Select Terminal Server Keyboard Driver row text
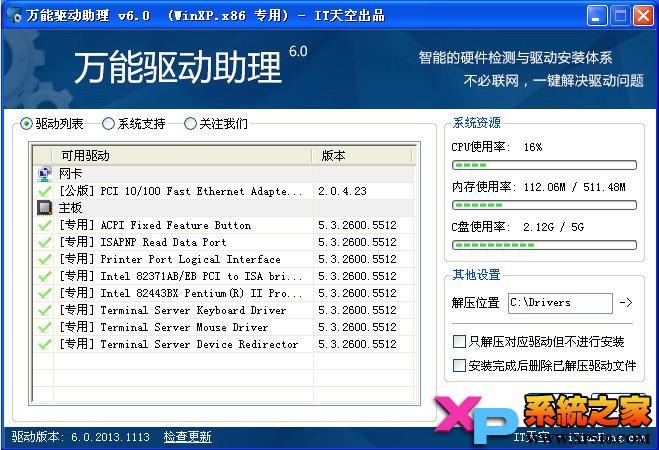This screenshot has width=659, height=450. click(173, 311)
